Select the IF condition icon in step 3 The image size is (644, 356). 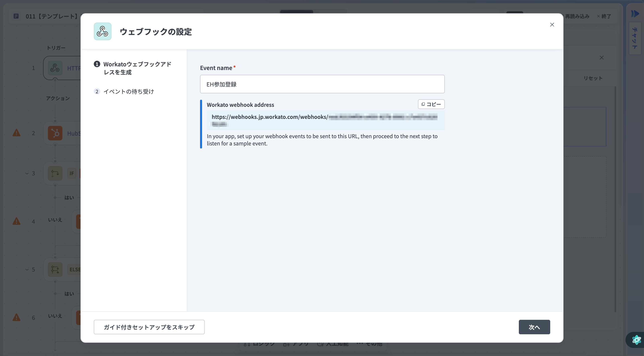pyautogui.click(x=55, y=173)
